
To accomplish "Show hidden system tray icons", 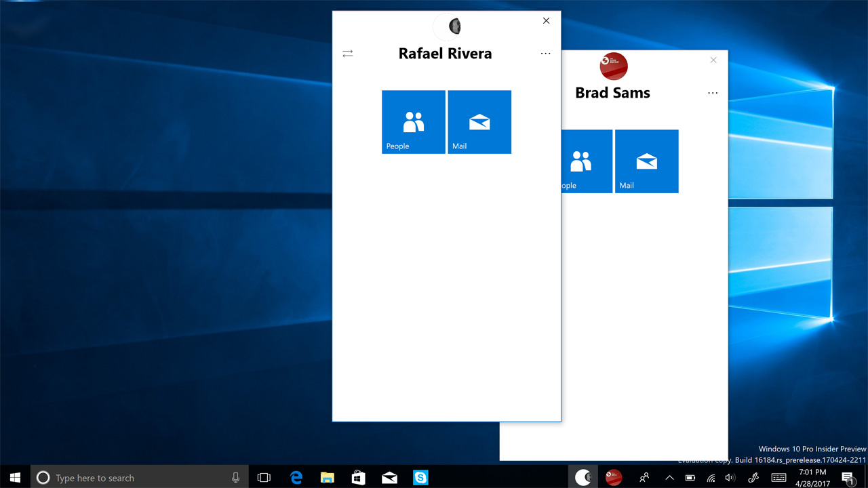I will [669, 478].
